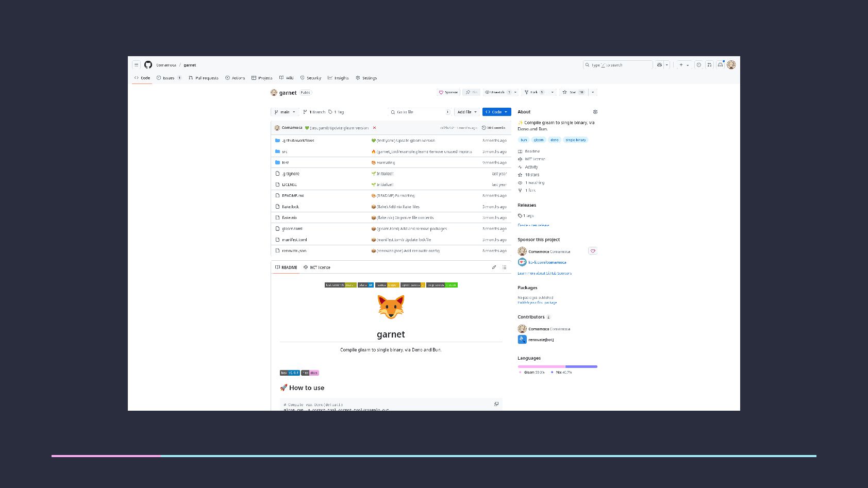Open the src folder
This screenshot has height=488, width=868.
click(x=285, y=152)
